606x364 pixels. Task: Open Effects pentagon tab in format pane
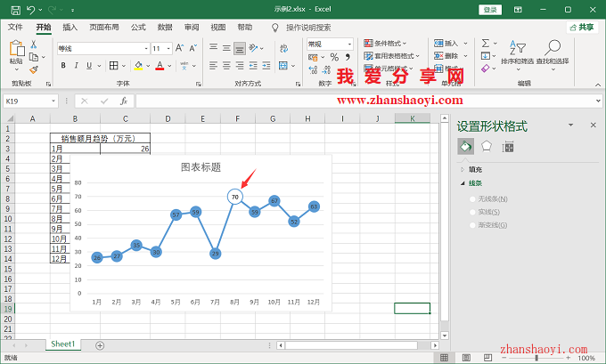(487, 147)
